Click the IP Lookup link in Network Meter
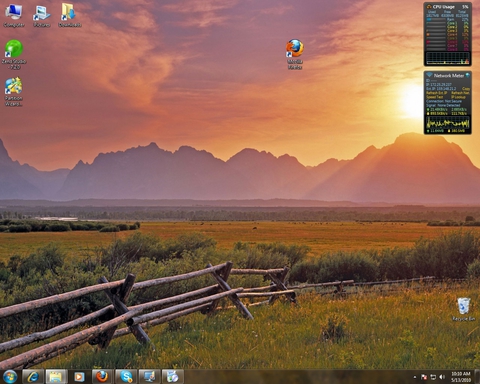 pos(458,97)
